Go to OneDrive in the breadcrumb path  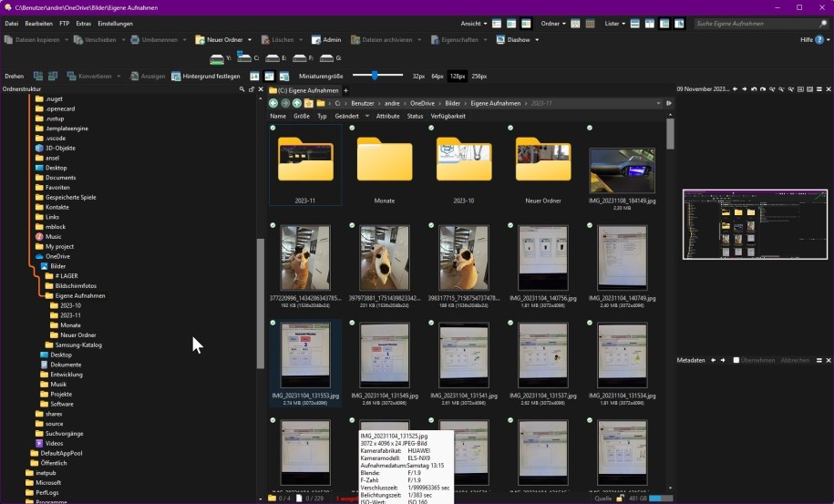(422, 103)
